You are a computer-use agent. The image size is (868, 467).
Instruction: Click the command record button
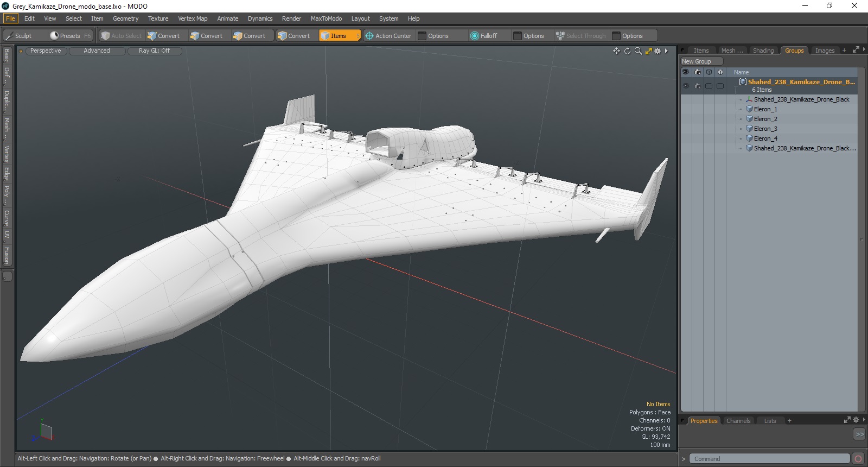[858, 459]
